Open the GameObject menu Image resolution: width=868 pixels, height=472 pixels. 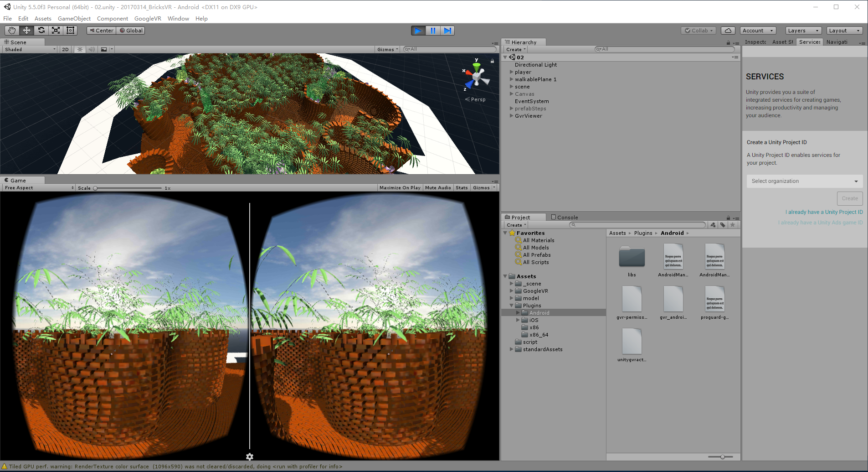pyautogui.click(x=74, y=19)
